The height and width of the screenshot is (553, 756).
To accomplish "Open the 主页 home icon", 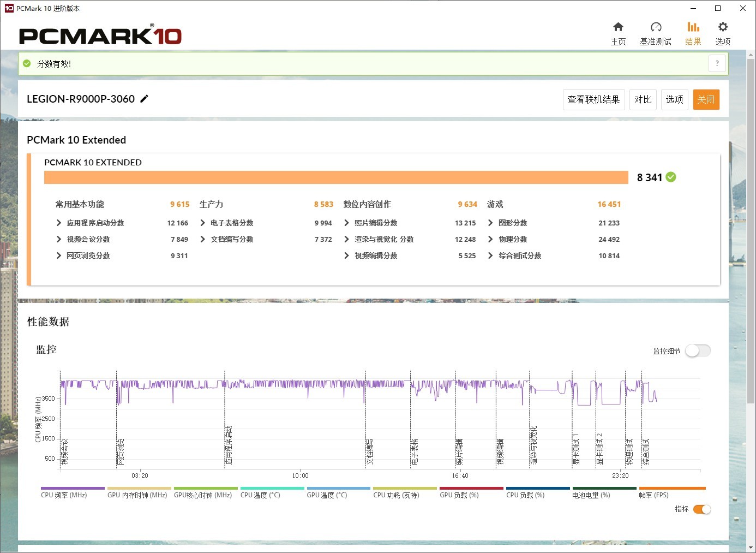I will coord(618,27).
